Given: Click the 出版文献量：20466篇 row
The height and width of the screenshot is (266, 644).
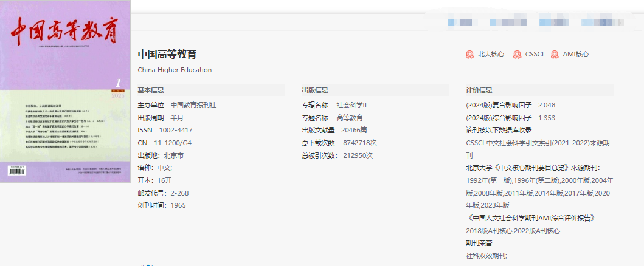Looking at the screenshot, I should click(x=334, y=130).
